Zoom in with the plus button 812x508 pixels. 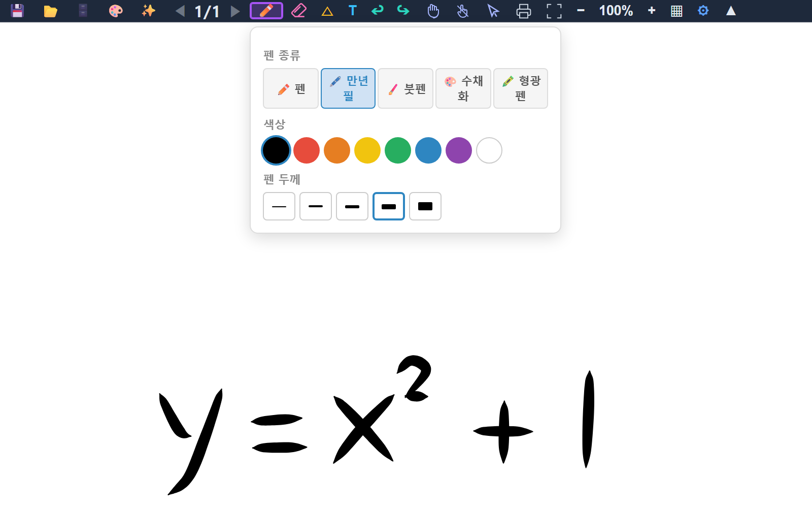[652, 11]
